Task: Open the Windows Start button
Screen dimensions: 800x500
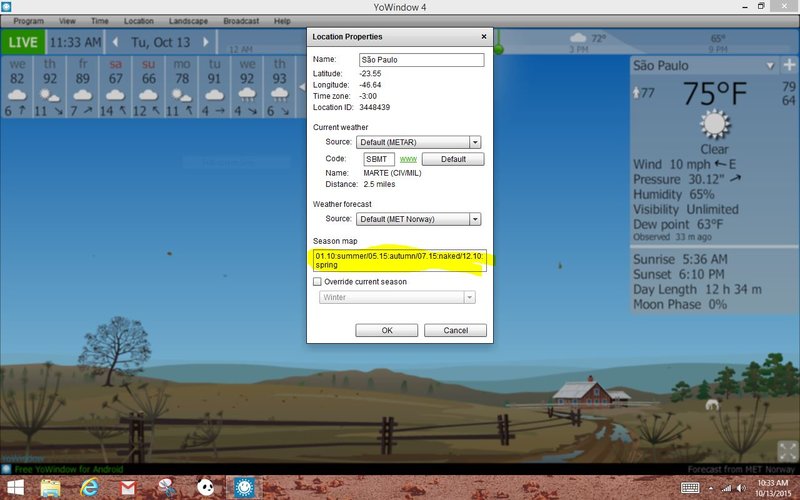Action: [x=15, y=488]
